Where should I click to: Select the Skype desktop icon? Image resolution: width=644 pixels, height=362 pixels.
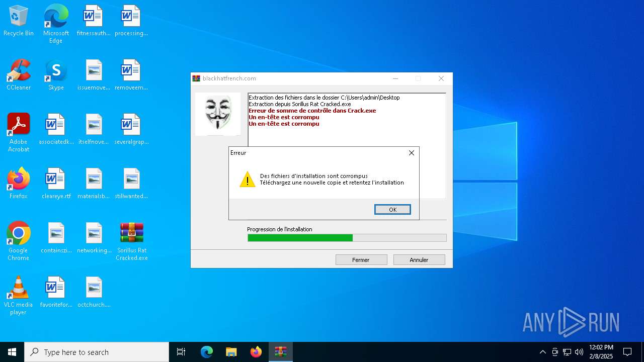pyautogui.click(x=56, y=75)
